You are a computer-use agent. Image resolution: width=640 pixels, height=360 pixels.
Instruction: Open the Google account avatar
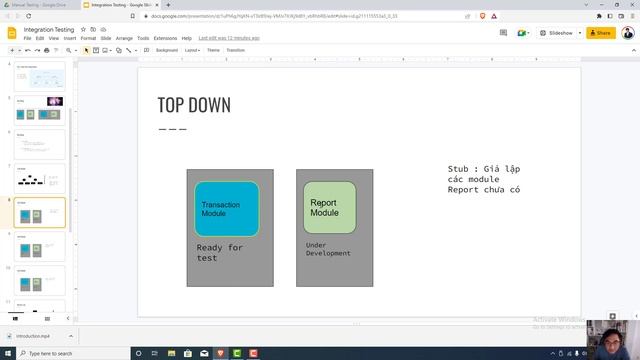[x=628, y=33]
